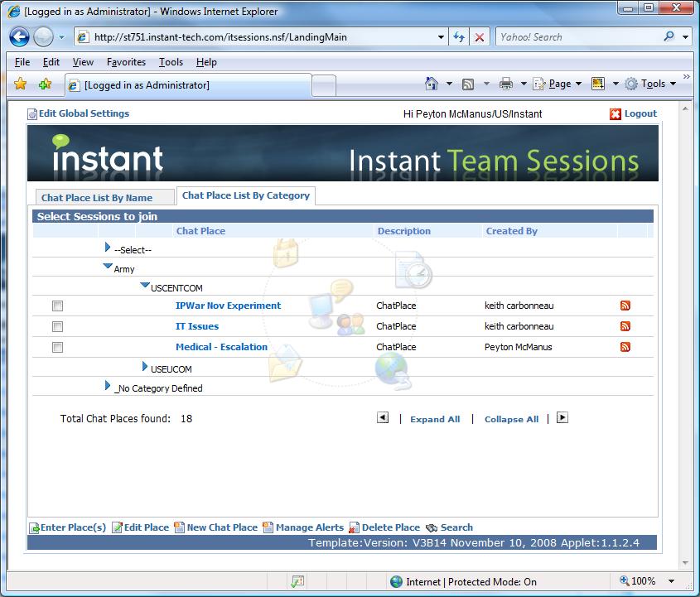Click the Research toolbar icon
The height and width of the screenshot is (597, 700).
[x=598, y=84]
